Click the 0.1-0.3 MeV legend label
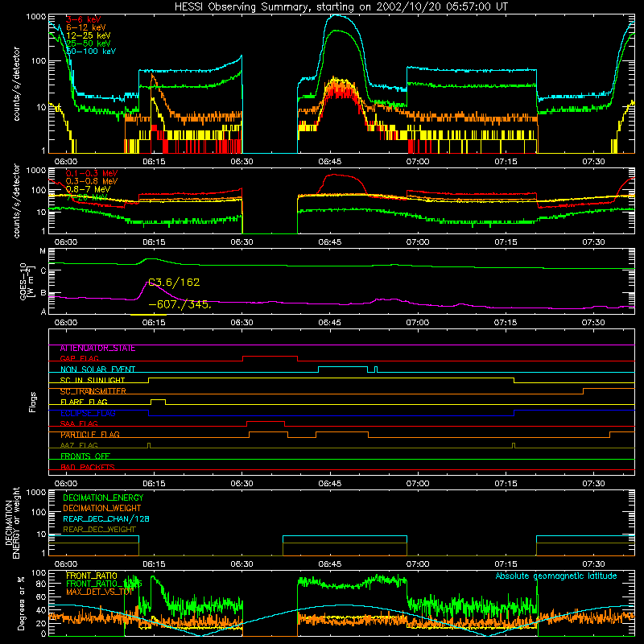The image size is (644, 644). coord(92,173)
